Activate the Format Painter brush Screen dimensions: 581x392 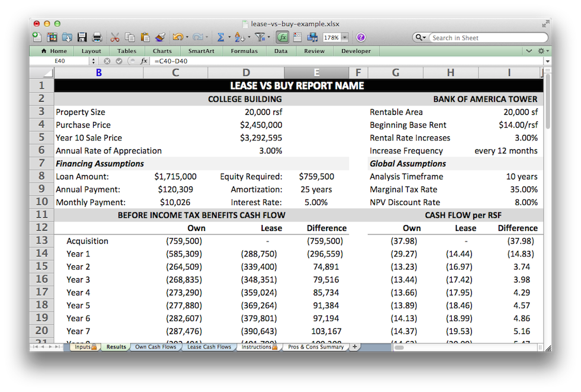pyautogui.click(x=161, y=37)
